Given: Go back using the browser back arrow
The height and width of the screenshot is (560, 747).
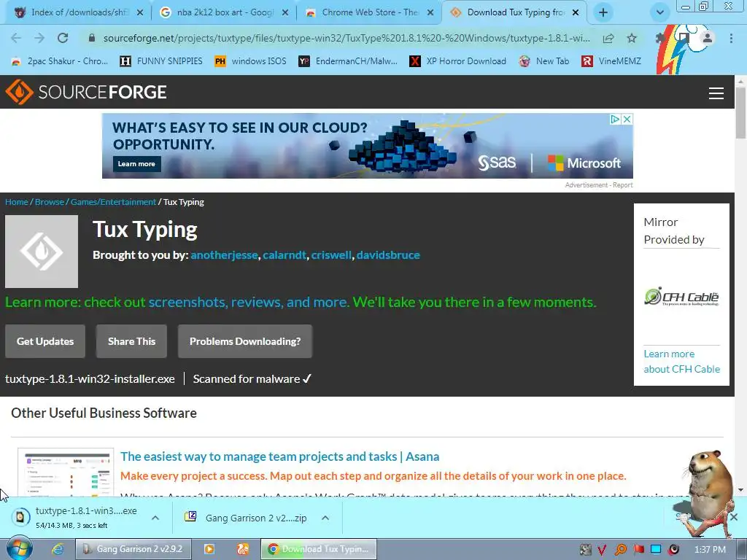Looking at the screenshot, I should click(x=16, y=38).
